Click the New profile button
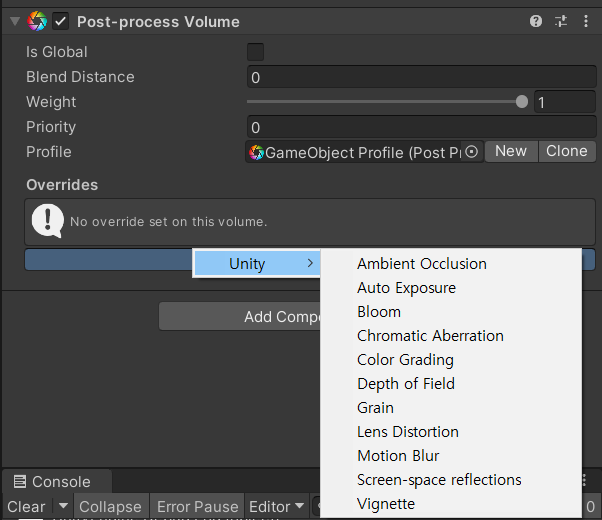Screen dimensions: 602x520 (x=511, y=151)
